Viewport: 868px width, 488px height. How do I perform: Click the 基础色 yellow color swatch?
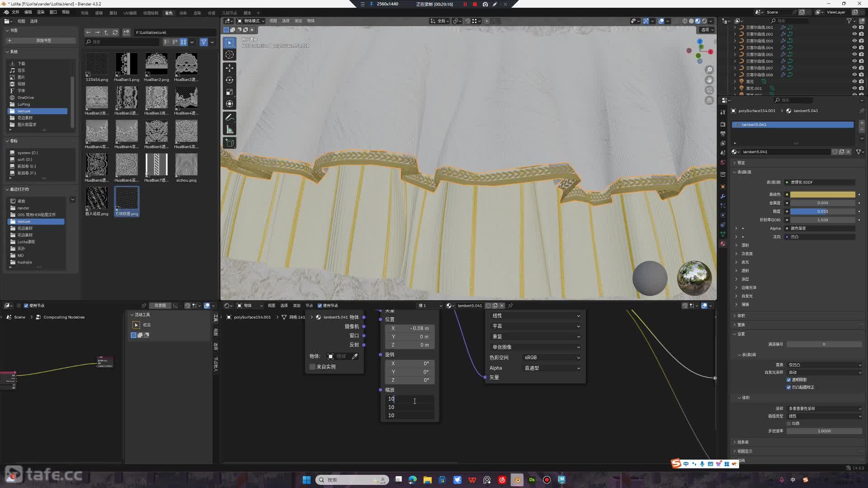pos(822,194)
